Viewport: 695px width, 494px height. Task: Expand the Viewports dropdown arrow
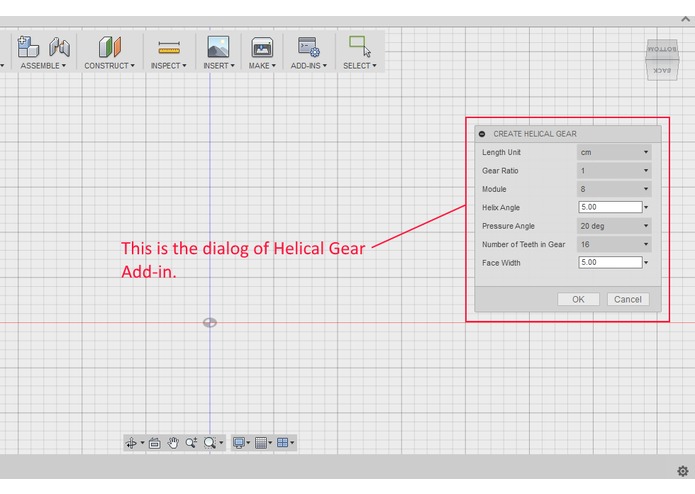[292, 443]
